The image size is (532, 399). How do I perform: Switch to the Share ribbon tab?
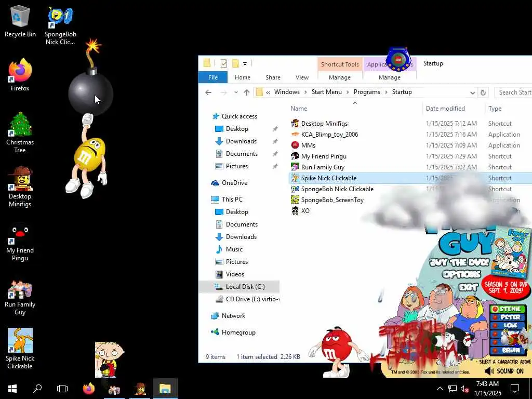273,77
